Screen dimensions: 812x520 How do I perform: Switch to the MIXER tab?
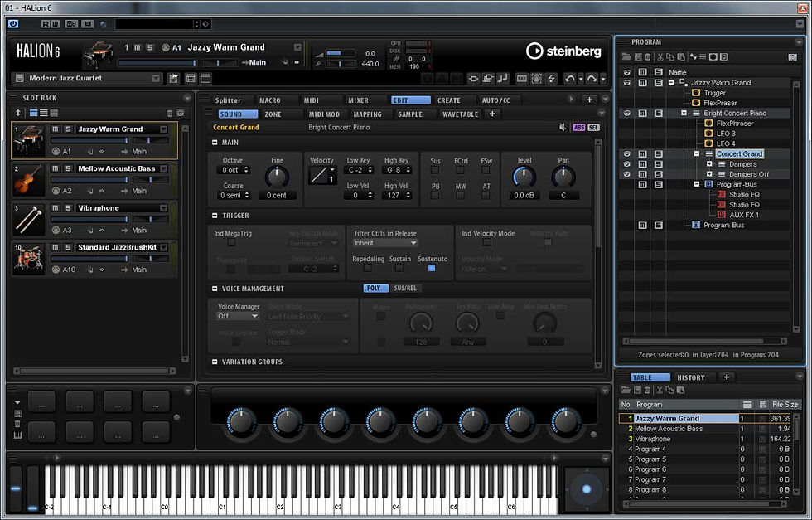tap(358, 100)
